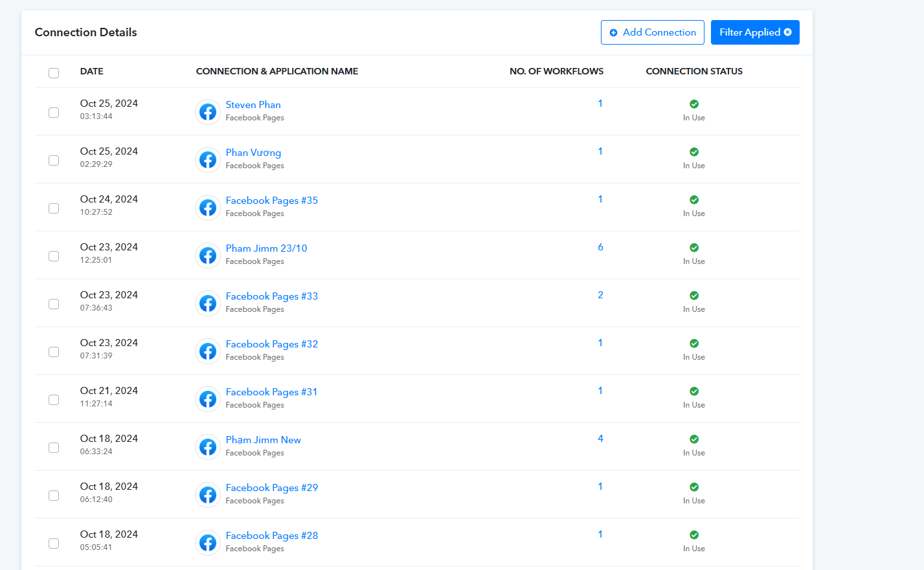The width and height of the screenshot is (924, 570).
Task: Click Facebook icon for Steven Phan connection
Action: pyautogui.click(x=208, y=112)
